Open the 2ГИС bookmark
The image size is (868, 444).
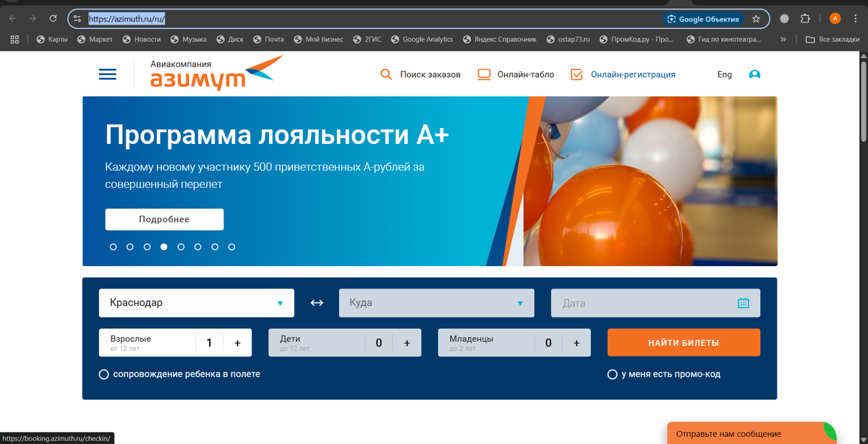pyautogui.click(x=366, y=40)
